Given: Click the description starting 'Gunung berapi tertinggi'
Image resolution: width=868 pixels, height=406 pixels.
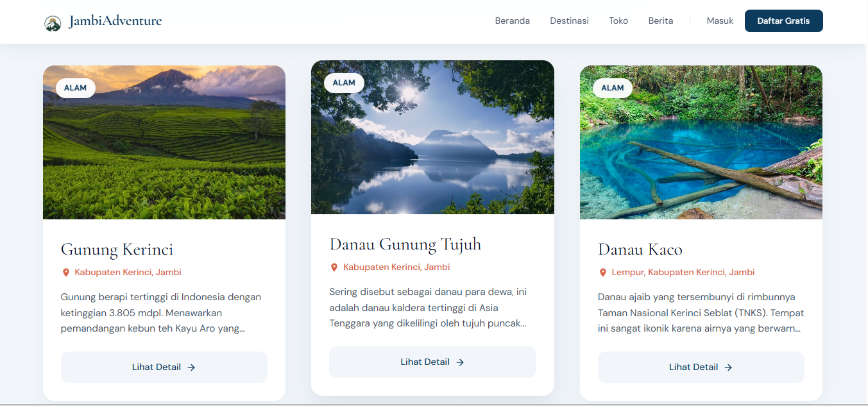Looking at the screenshot, I should click(162, 313).
